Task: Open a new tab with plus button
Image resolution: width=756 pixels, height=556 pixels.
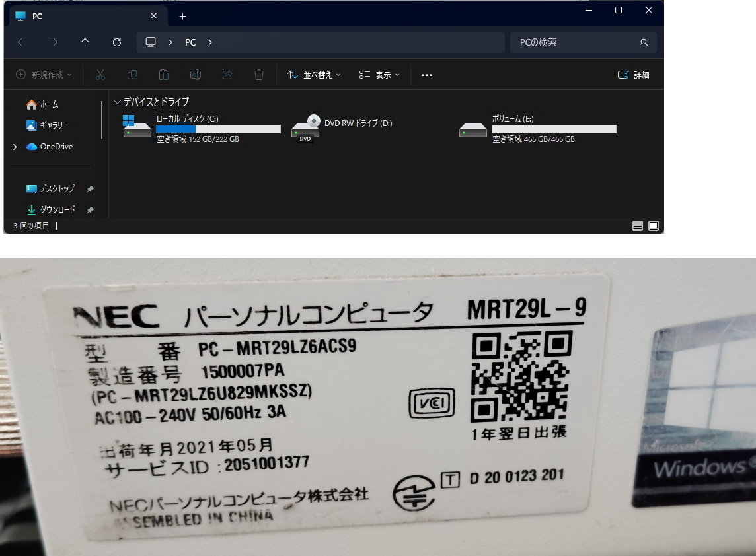Action: coord(183,16)
